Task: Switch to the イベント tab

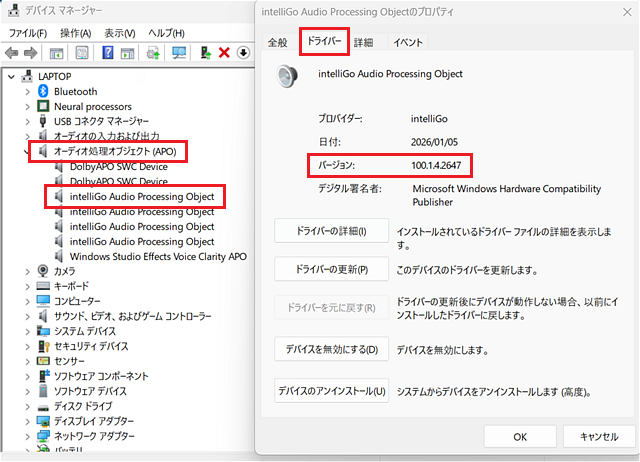Action: (408, 42)
